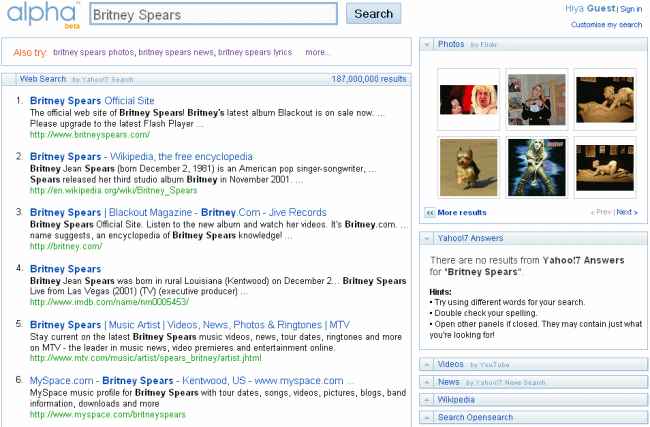Click the Wikipedia panel title
Screen dimensions: 650x427
(456, 400)
